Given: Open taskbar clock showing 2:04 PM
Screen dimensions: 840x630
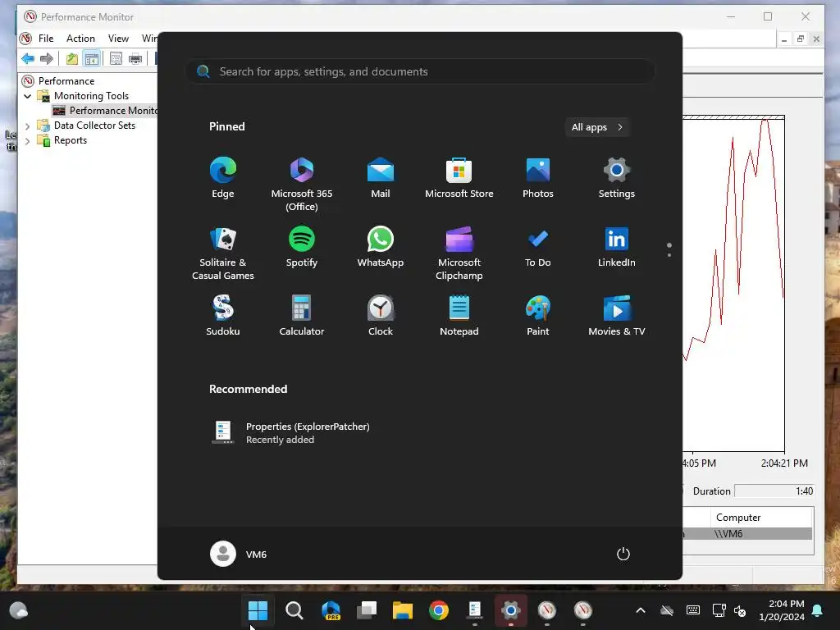Looking at the screenshot, I should [782, 610].
